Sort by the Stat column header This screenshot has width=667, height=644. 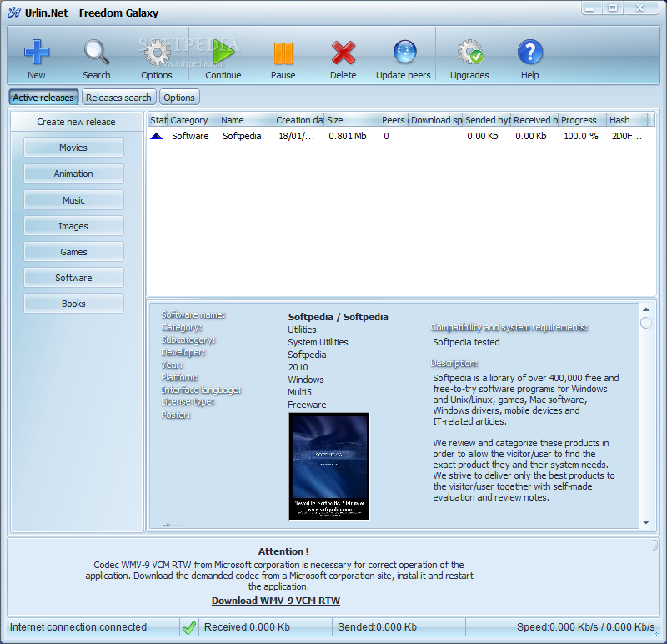(158, 120)
